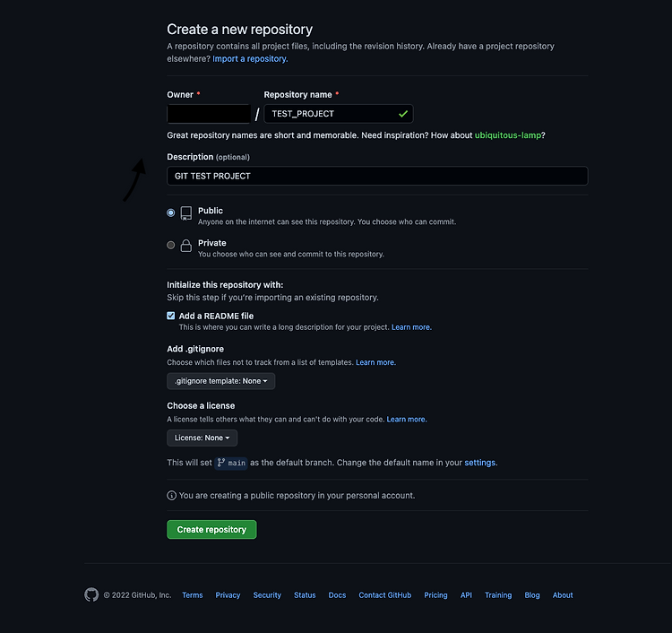Click the GitHub Octocat logo in footer
This screenshot has width=672, height=633.
[x=91, y=594]
